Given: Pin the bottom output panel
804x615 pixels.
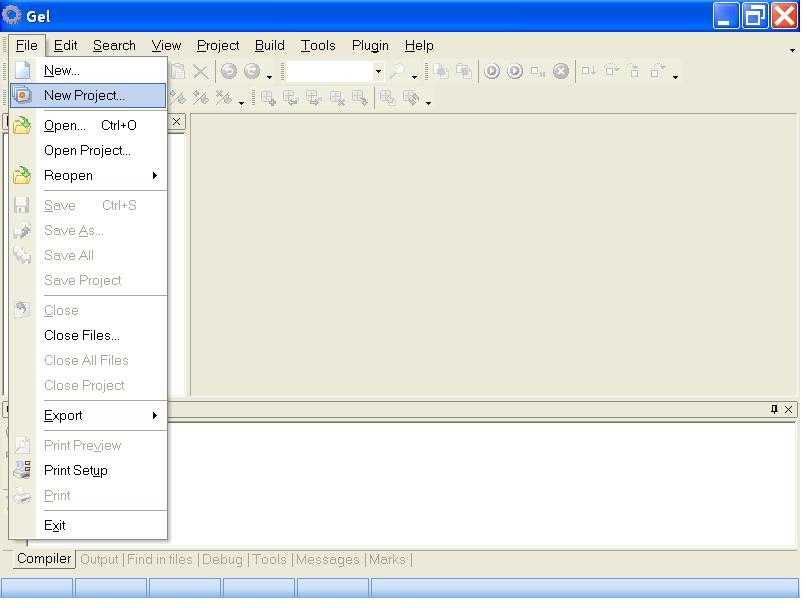Looking at the screenshot, I should coord(774,410).
